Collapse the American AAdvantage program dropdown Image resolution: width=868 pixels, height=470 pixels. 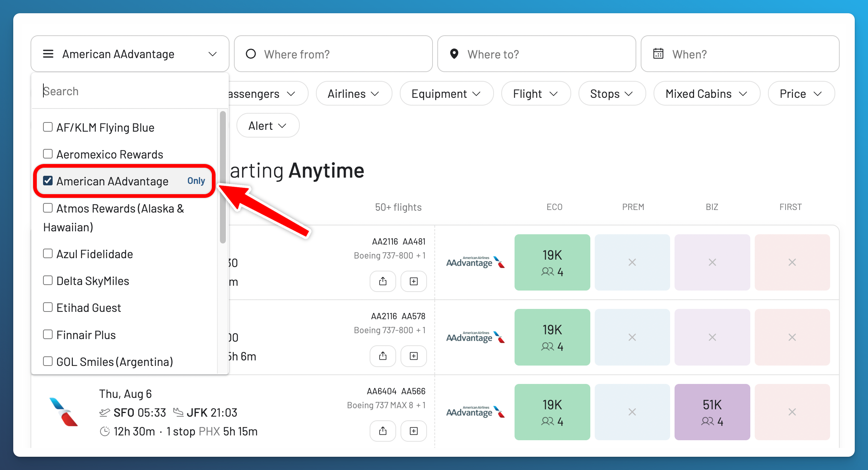point(130,54)
